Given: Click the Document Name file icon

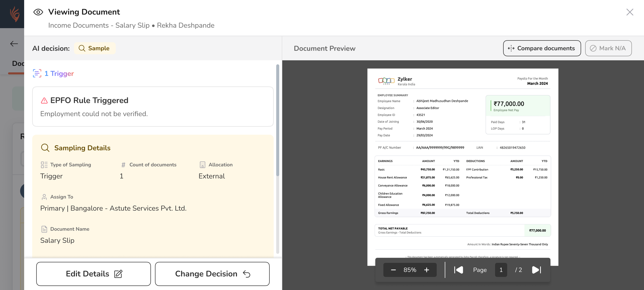Looking at the screenshot, I should (44, 229).
